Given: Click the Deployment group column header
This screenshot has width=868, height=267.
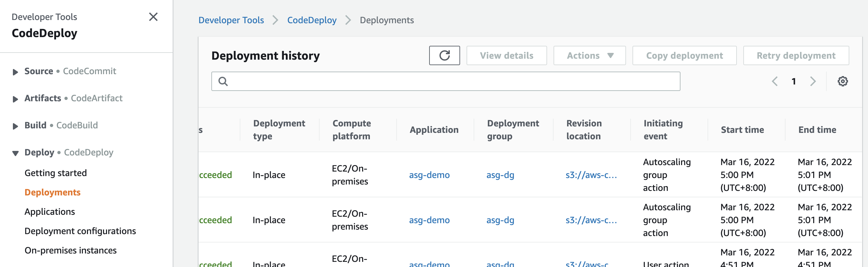Looking at the screenshot, I should [x=513, y=130].
